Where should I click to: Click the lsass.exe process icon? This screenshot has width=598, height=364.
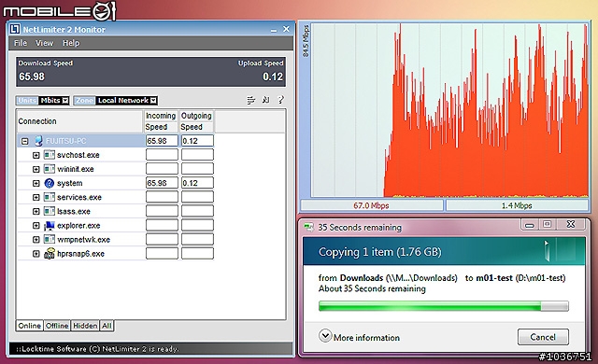tap(50, 211)
